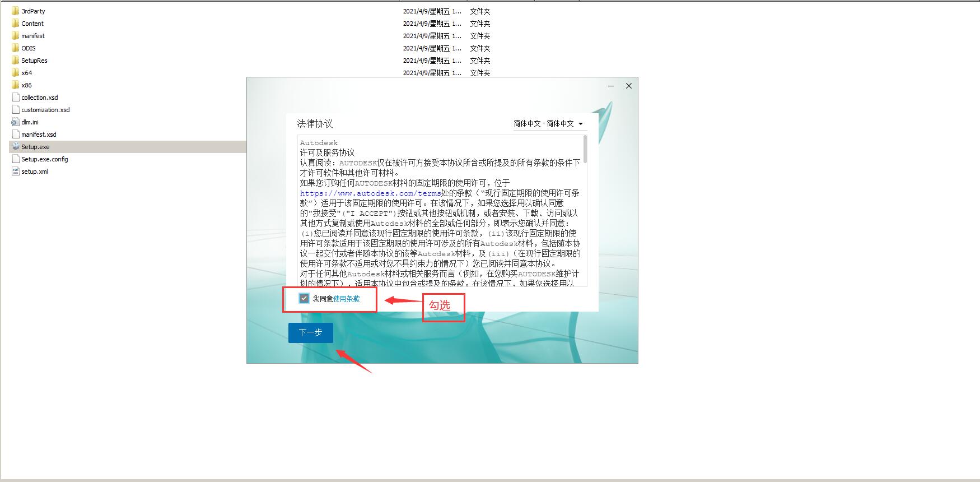Select the dlm.ini settings file icon
The height and width of the screenshot is (482, 980).
[x=16, y=122]
